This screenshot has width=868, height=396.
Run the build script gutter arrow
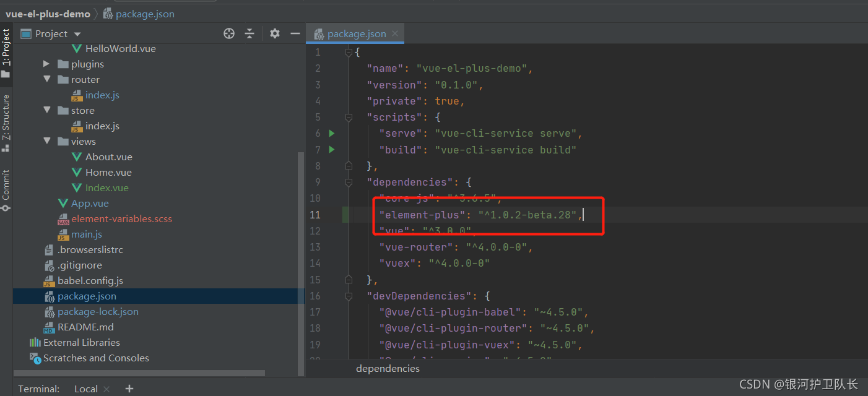[332, 149]
